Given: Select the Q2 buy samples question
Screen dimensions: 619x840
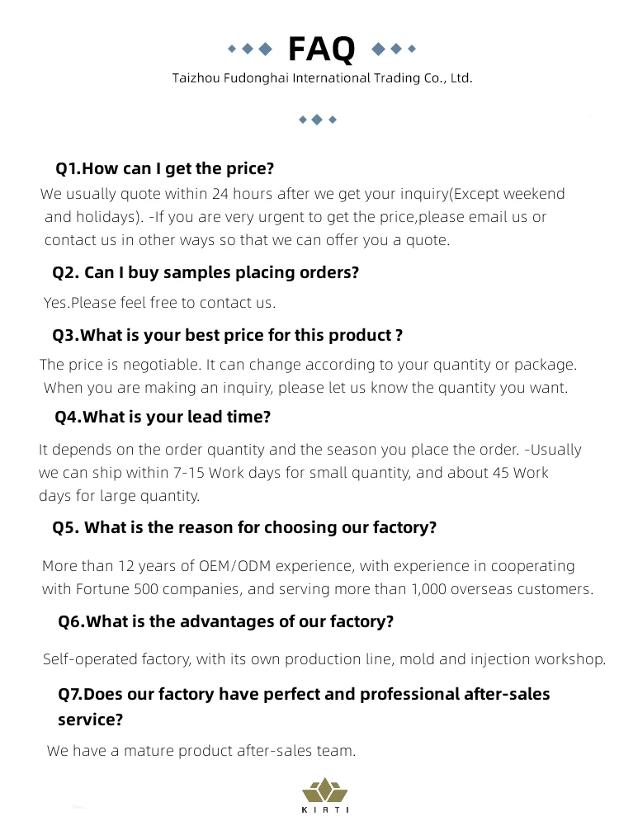Looking at the screenshot, I should point(206,272).
